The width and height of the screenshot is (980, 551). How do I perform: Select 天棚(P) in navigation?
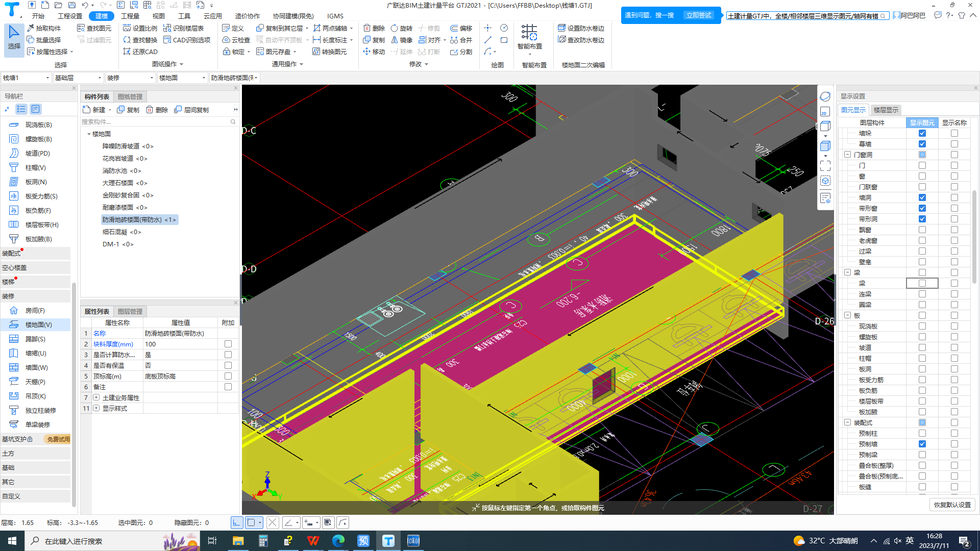click(36, 382)
